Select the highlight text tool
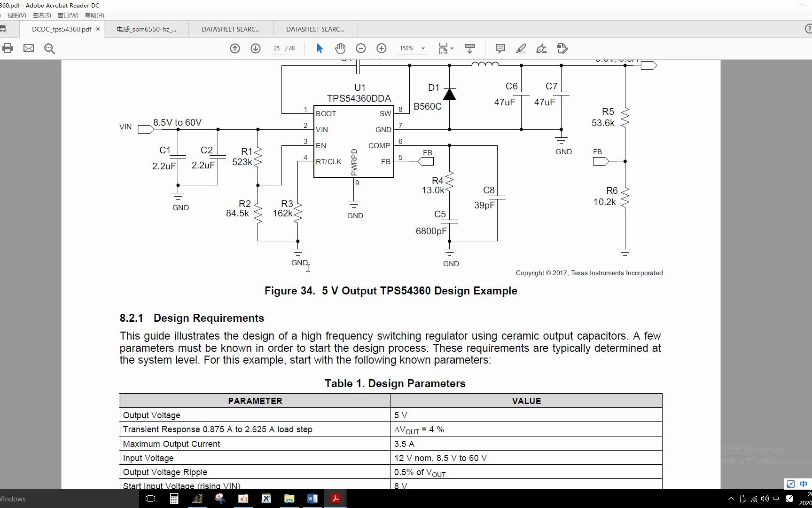Image resolution: width=812 pixels, height=508 pixels. (521, 48)
